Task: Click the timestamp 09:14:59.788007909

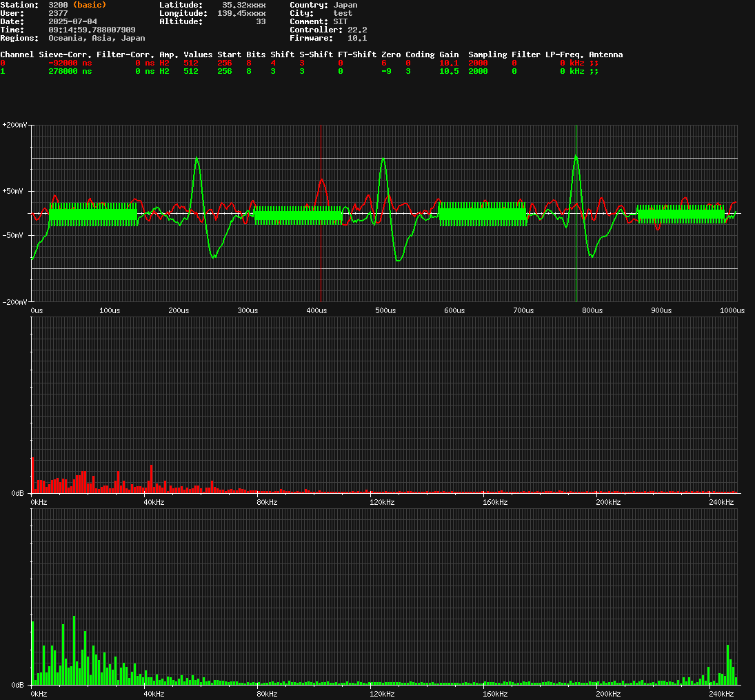Action: coord(97,30)
